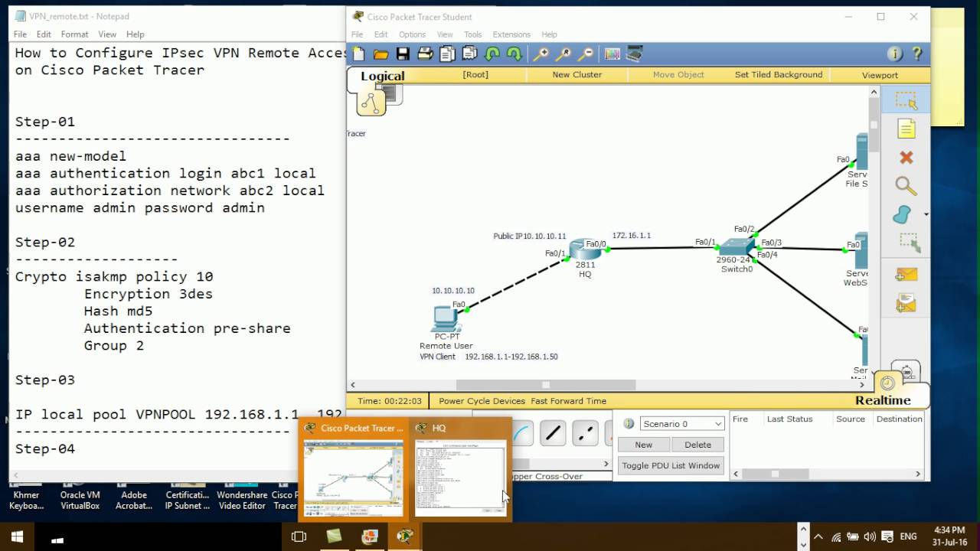This screenshot has width=980, height=551.
Task: Open the Custom Devices Dialog icon
Action: coord(635,54)
